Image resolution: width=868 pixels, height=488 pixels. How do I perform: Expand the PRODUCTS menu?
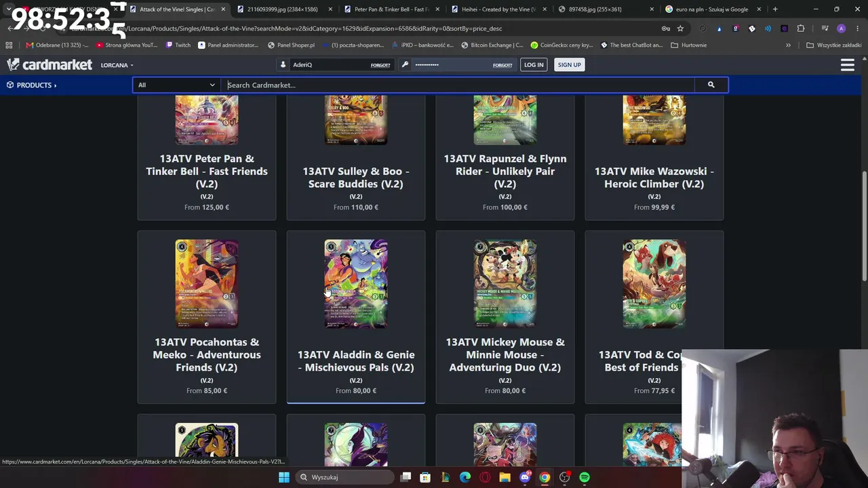tap(31, 85)
